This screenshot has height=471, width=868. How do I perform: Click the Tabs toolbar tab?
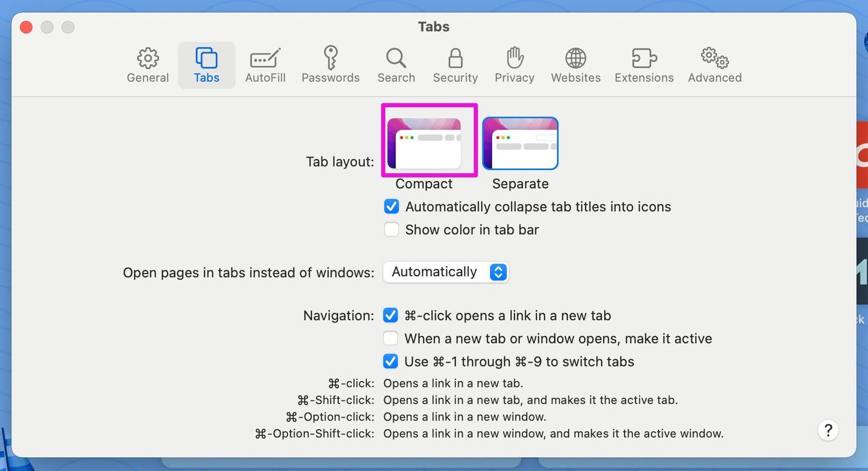pos(206,65)
